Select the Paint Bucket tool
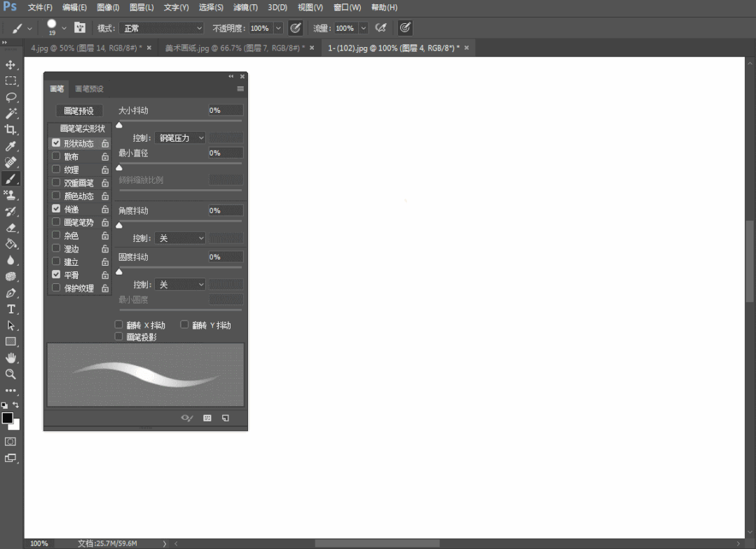Viewport: 756px width, 549px height. [10, 244]
